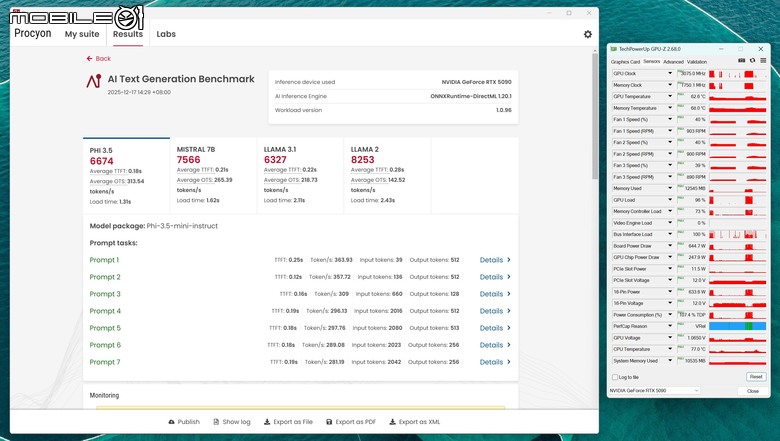Open the GPU Load sensor dropdown
Viewport: 780px width, 441px height.
[x=670, y=200]
